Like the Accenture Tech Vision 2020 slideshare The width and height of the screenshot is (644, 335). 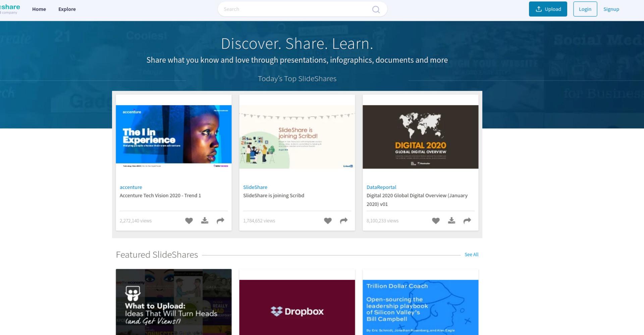pos(189,221)
